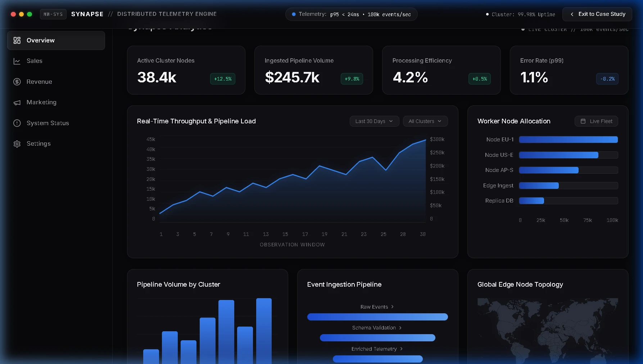
Task: Open the Overview section
Action: coord(56,40)
